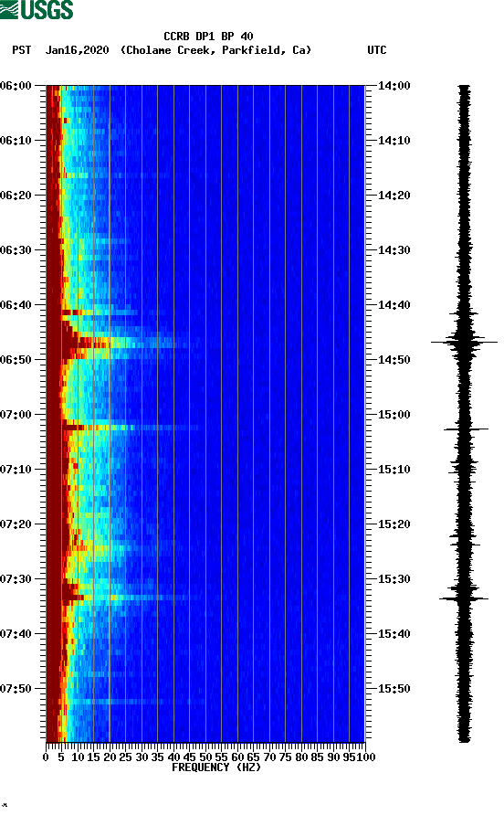The image size is (504, 815).
Task: Click the '15:00' UTC time label
Action: 394,415
